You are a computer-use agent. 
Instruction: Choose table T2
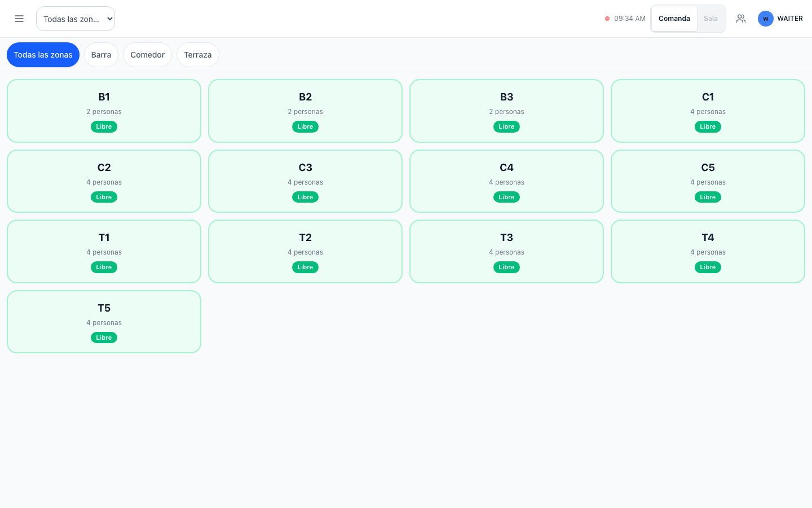click(x=305, y=251)
